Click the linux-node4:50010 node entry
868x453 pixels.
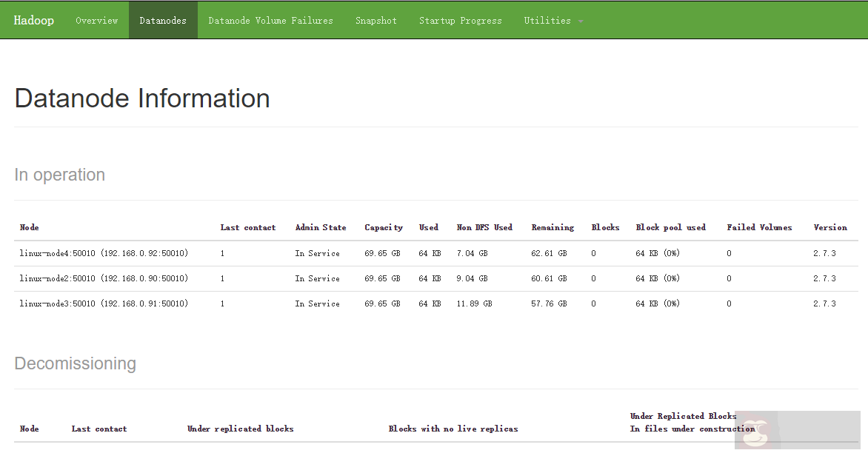click(104, 253)
